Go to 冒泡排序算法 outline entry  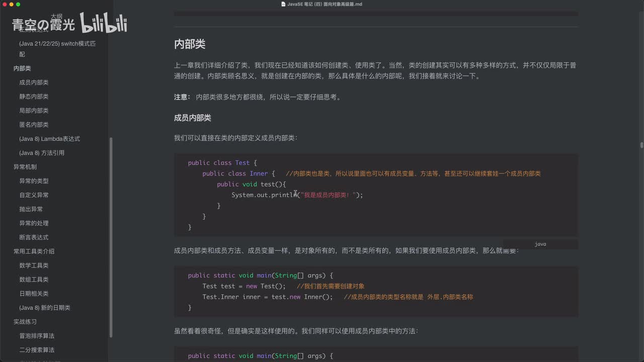(37, 336)
